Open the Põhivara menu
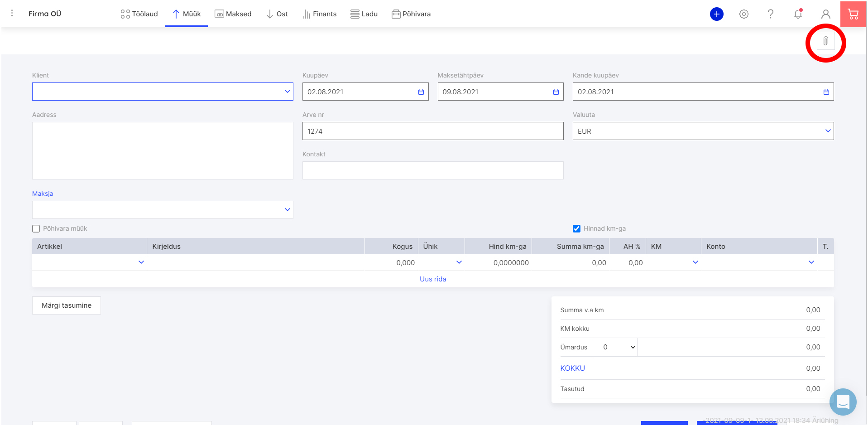 (411, 14)
